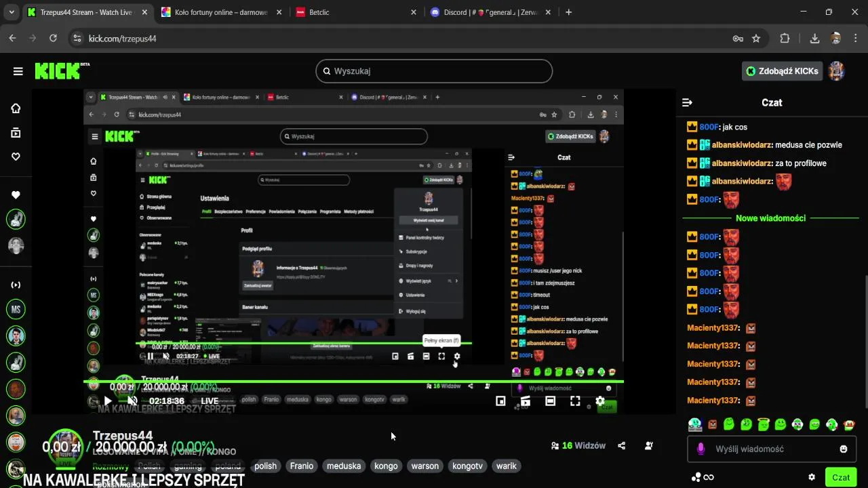Switch to the Koło fortuny online tab
This screenshot has height=488, width=868.
point(220,12)
